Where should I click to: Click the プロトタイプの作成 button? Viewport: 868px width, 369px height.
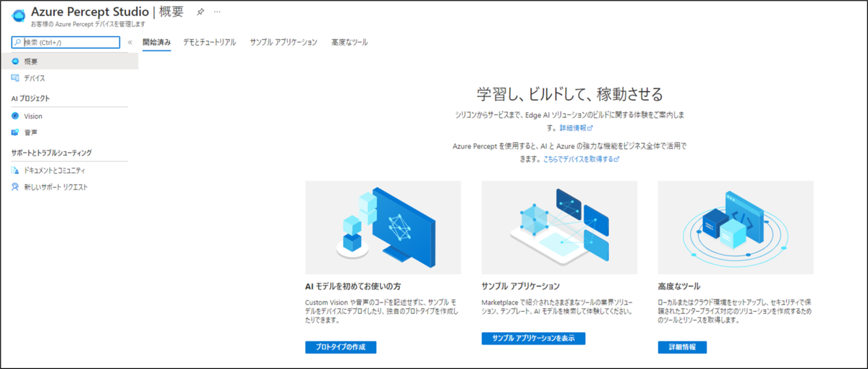point(341,347)
